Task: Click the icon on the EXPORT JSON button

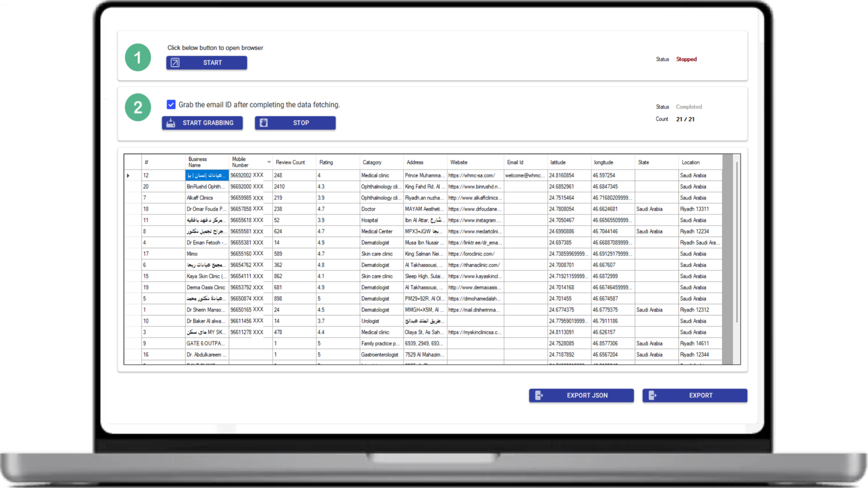Action: [539, 396]
